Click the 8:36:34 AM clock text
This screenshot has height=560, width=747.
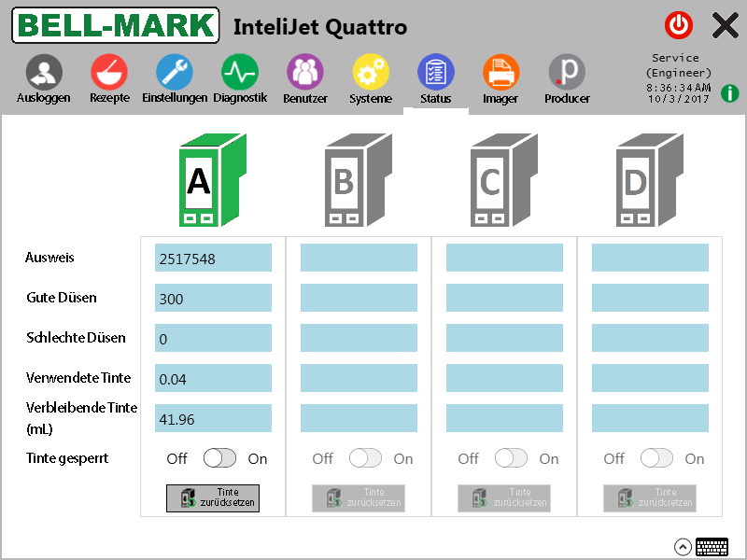(679, 87)
